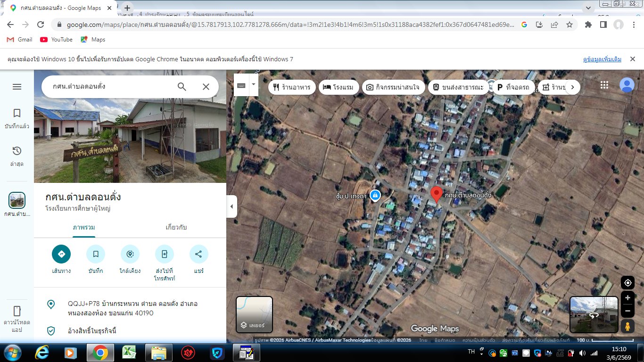Filter the map by โรงแรม (hotels)
The image size is (644, 362).
(339, 87)
